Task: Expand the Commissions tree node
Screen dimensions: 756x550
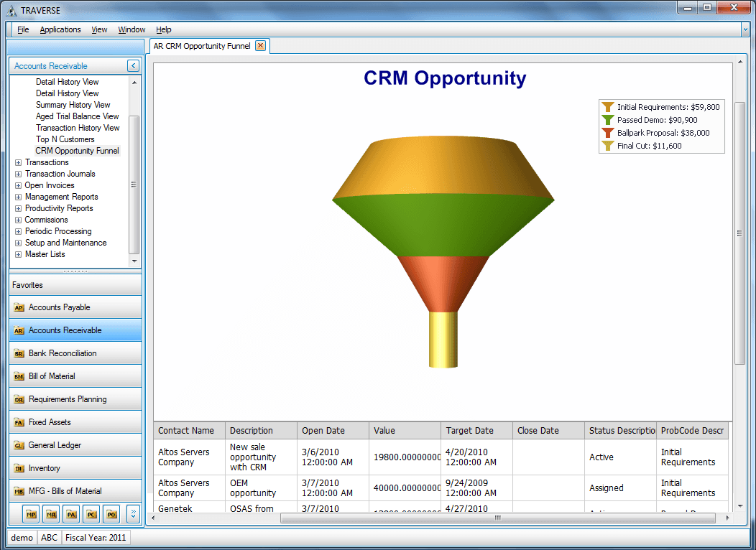Action: (x=18, y=220)
